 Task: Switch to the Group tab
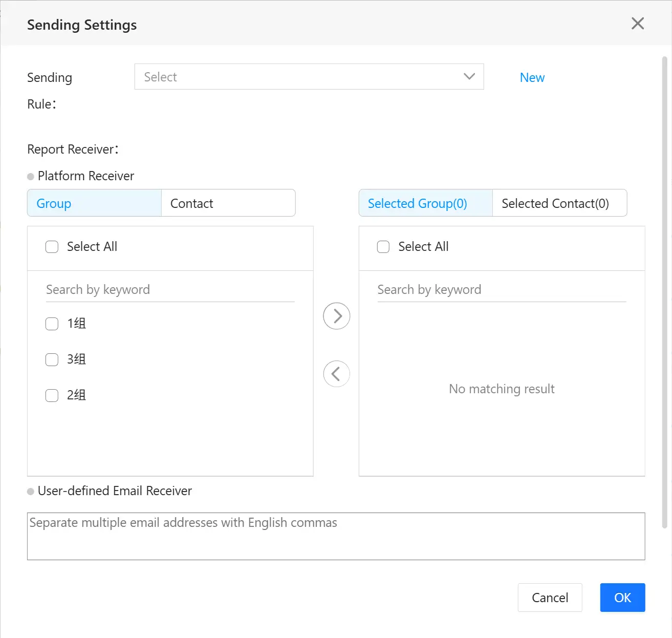(94, 203)
